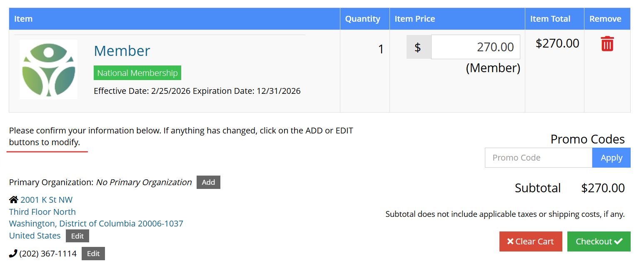Add a Primary Organization
The height and width of the screenshot is (264, 644).
click(x=208, y=182)
